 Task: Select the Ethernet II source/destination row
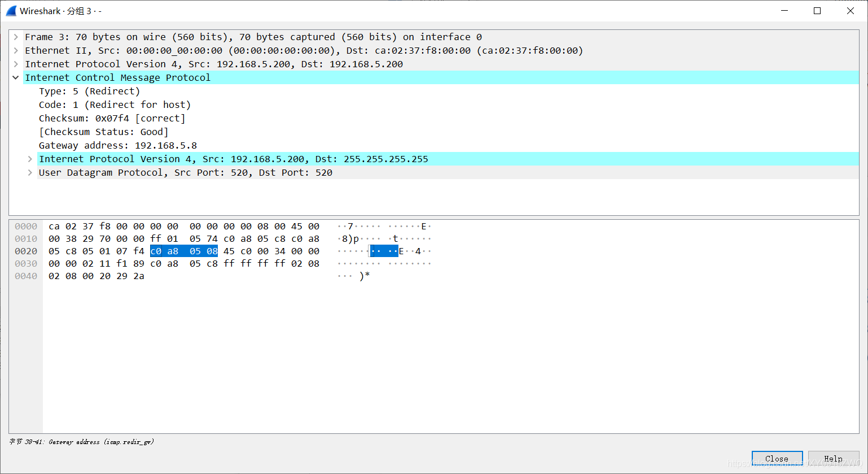[441, 50]
